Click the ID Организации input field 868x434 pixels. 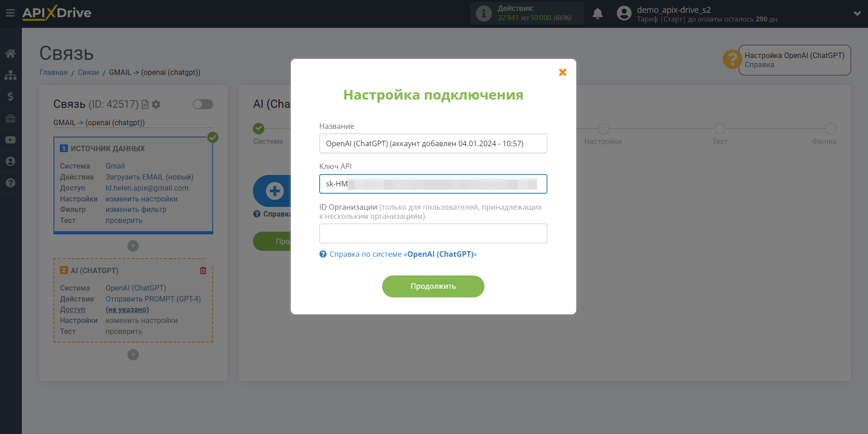[x=433, y=233]
